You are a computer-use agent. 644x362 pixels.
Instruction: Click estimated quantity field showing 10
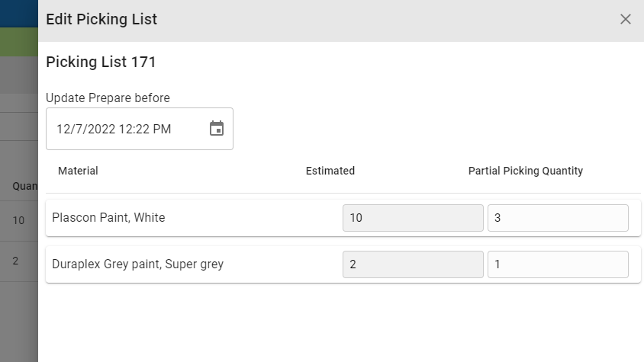coord(412,218)
